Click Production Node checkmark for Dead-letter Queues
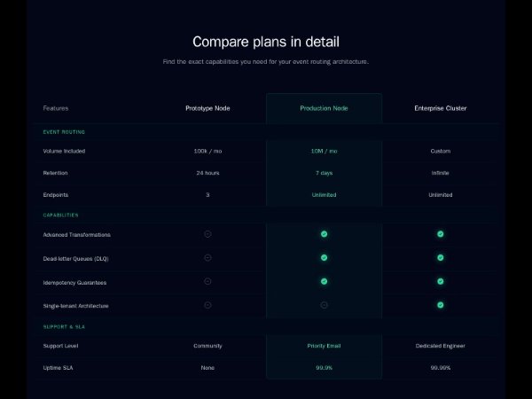 pos(324,257)
